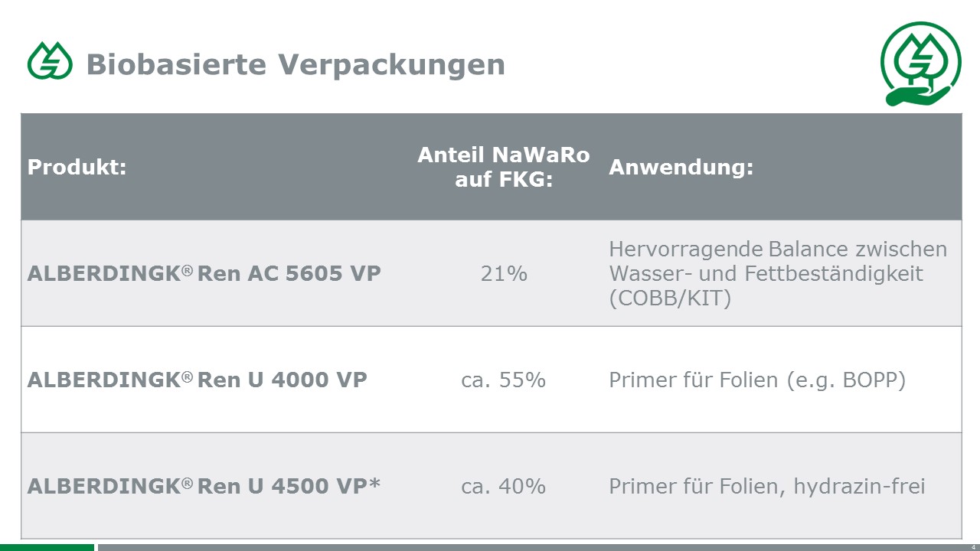Click Primer für Folien, hydrazin-frei text

tap(767, 486)
